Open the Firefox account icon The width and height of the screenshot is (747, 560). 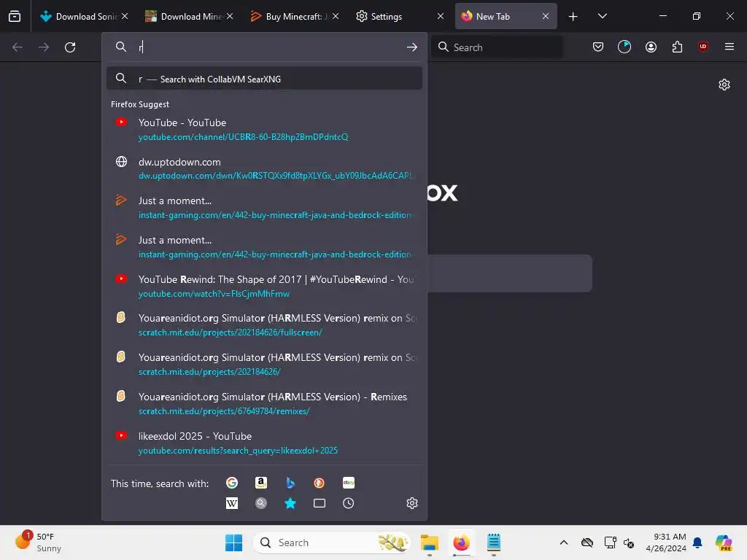pyautogui.click(x=651, y=47)
